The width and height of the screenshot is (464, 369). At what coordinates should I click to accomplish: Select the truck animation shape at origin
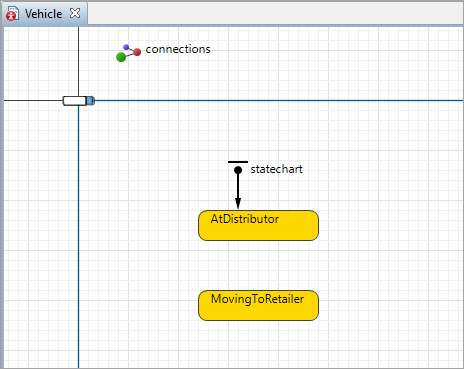click(x=79, y=100)
